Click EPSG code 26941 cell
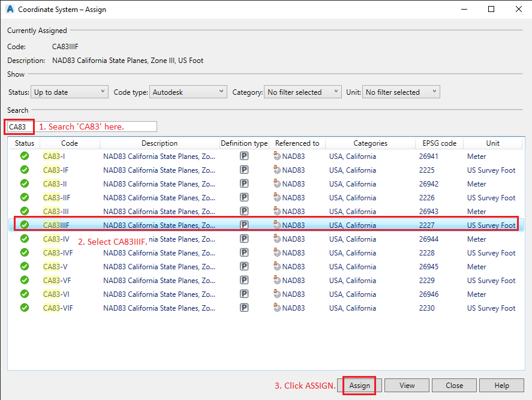The width and height of the screenshot is (532, 400). tap(428, 157)
